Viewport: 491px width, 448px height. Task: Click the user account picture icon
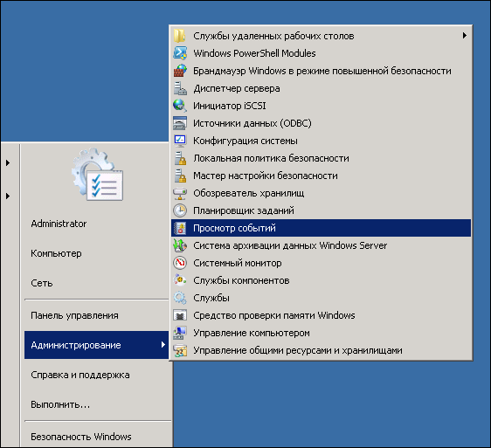tap(97, 175)
